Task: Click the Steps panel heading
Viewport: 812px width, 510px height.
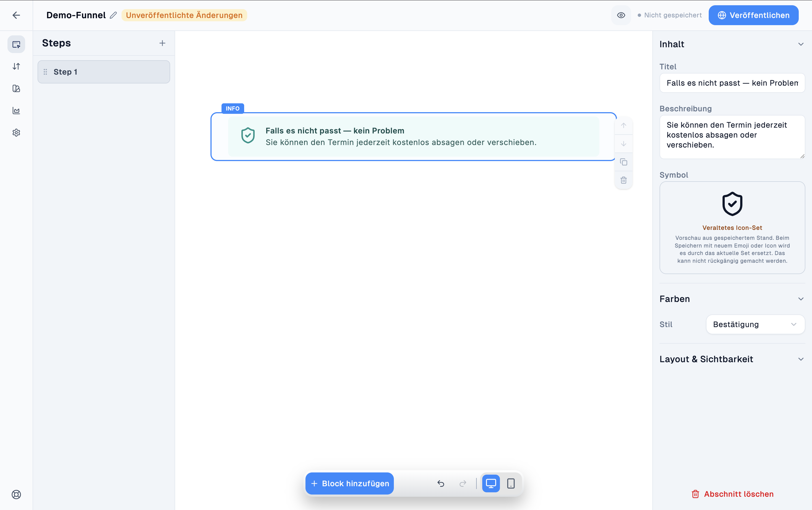Action: pos(56,43)
